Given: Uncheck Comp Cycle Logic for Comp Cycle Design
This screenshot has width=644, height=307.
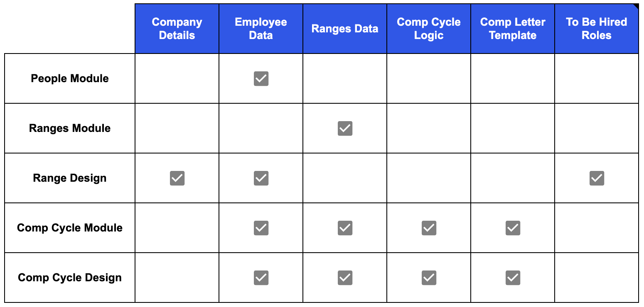Looking at the screenshot, I should (429, 278).
